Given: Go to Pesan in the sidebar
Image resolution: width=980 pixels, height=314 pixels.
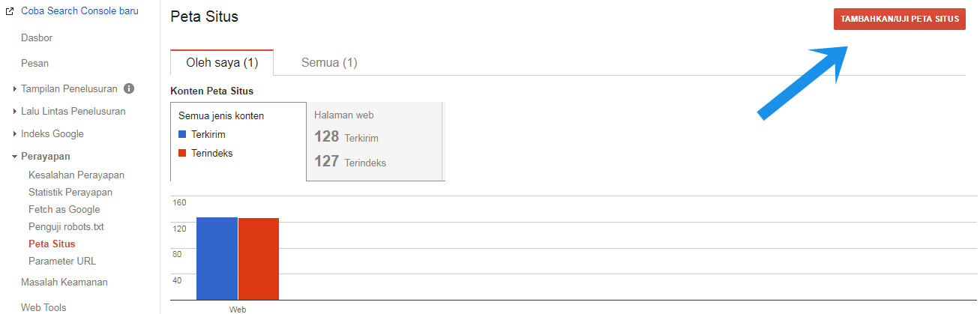Looking at the screenshot, I should (x=35, y=64).
